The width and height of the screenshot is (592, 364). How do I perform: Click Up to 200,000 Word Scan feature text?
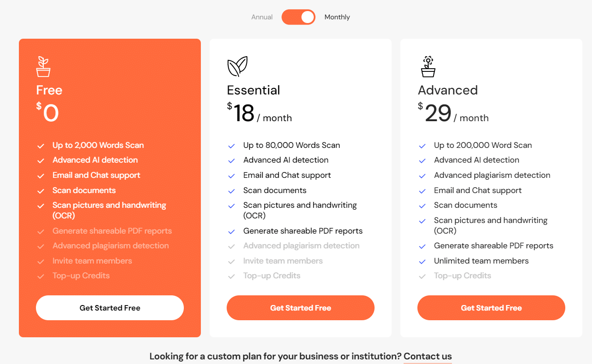tap(483, 145)
